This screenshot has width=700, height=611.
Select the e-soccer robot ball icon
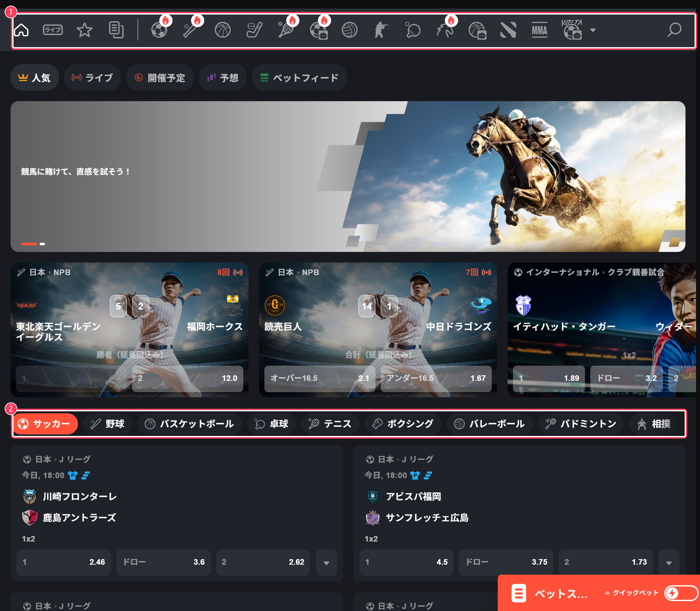pos(319,31)
